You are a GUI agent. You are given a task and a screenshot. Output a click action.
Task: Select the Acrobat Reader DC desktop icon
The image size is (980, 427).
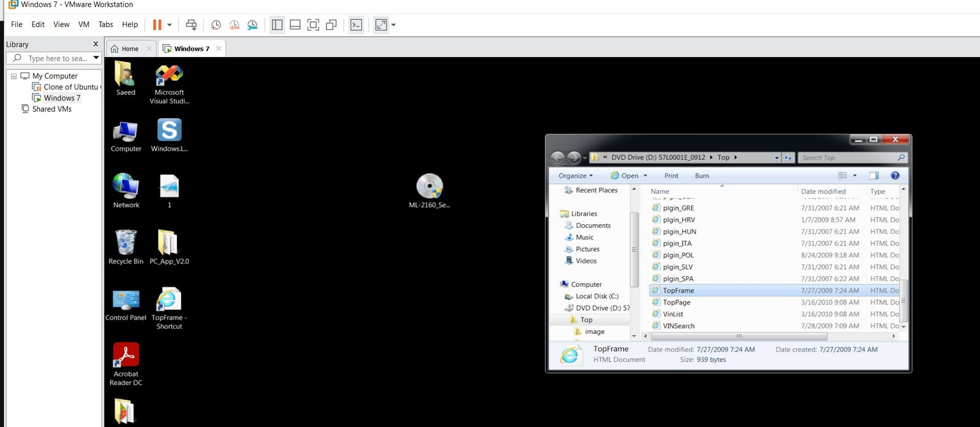pyautogui.click(x=126, y=365)
